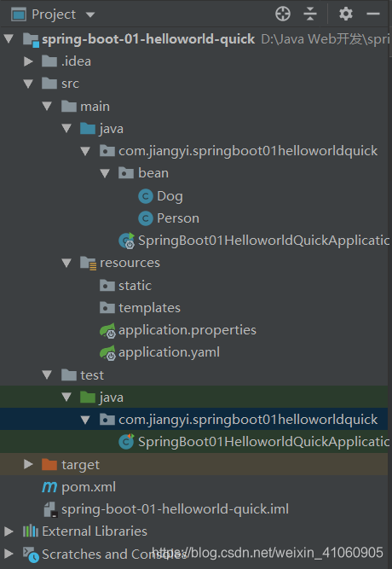Click the application.yaml Spring leaf icon
392x569 pixels.
tap(107, 353)
